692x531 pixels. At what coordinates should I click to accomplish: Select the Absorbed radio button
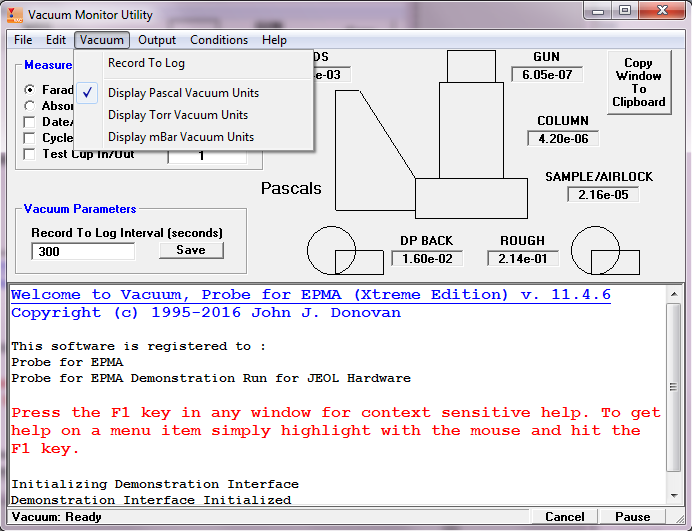tap(30, 105)
